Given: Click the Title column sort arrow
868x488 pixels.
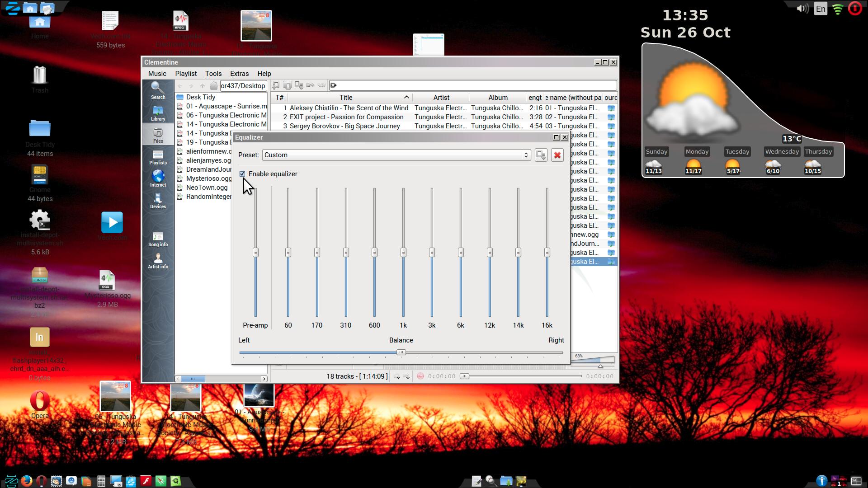Looking at the screenshot, I should pos(406,97).
